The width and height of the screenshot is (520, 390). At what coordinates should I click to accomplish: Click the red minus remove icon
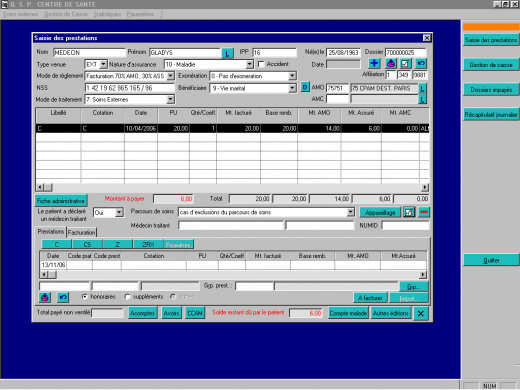424,212
